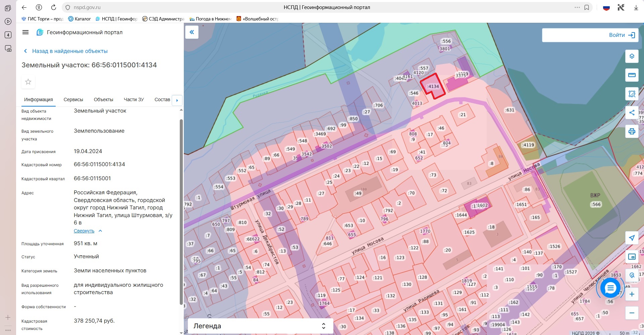Select the ruler measurement tool
This screenshot has width=644, height=335.
coord(632,75)
